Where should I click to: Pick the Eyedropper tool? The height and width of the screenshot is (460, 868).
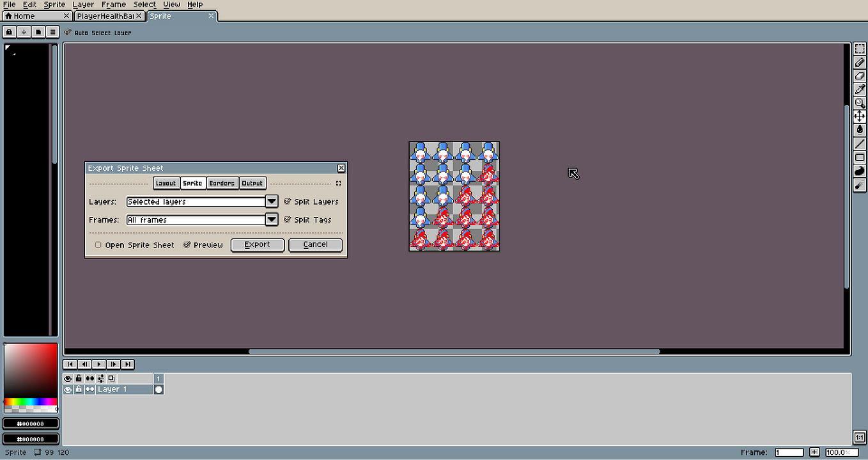(860, 89)
